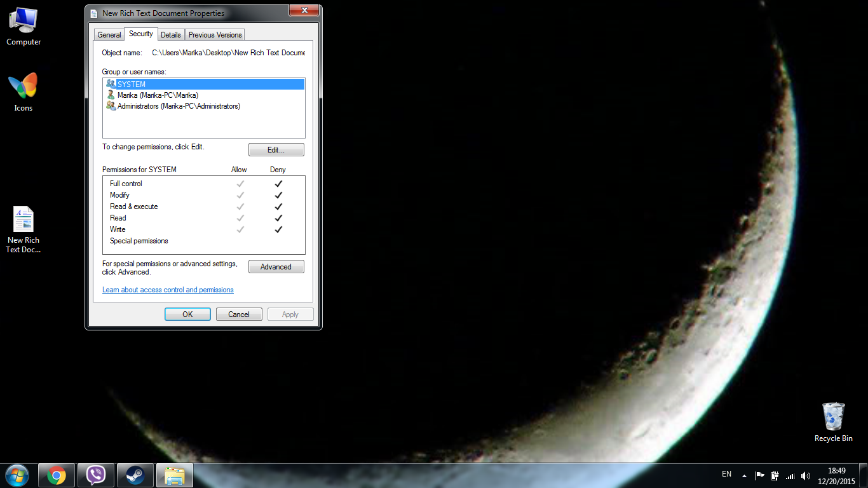Open the Windows Start menu orb
The width and height of the screenshot is (868, 488).
click(x=17, y=475)
